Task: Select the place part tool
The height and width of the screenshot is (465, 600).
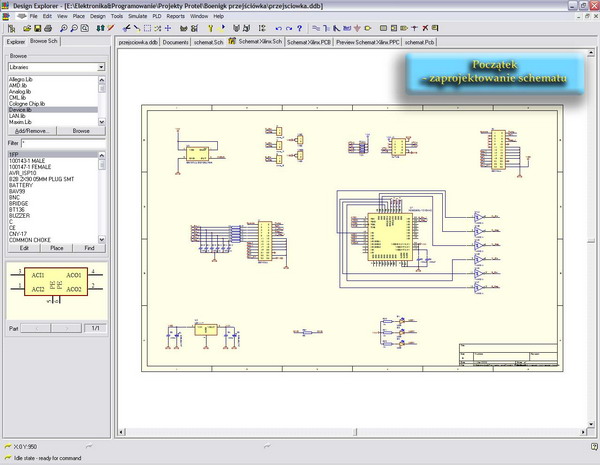Action: (368, 28)
